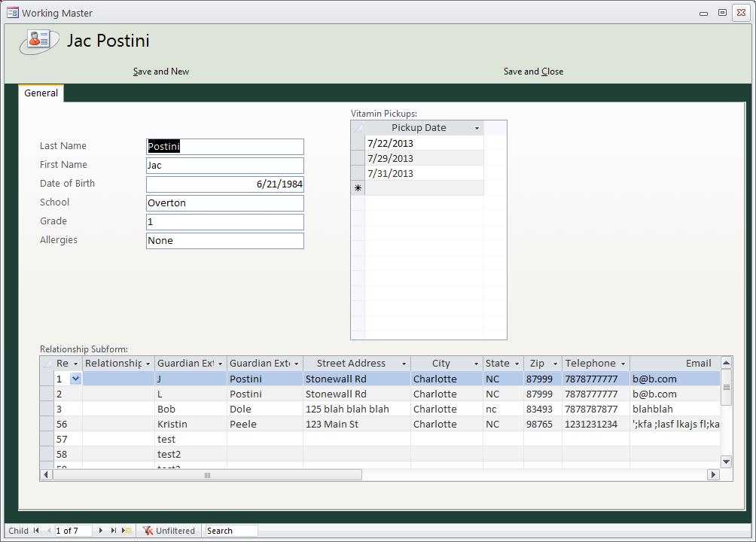Go to previous record in navigation bar

(x=49, y=531)
